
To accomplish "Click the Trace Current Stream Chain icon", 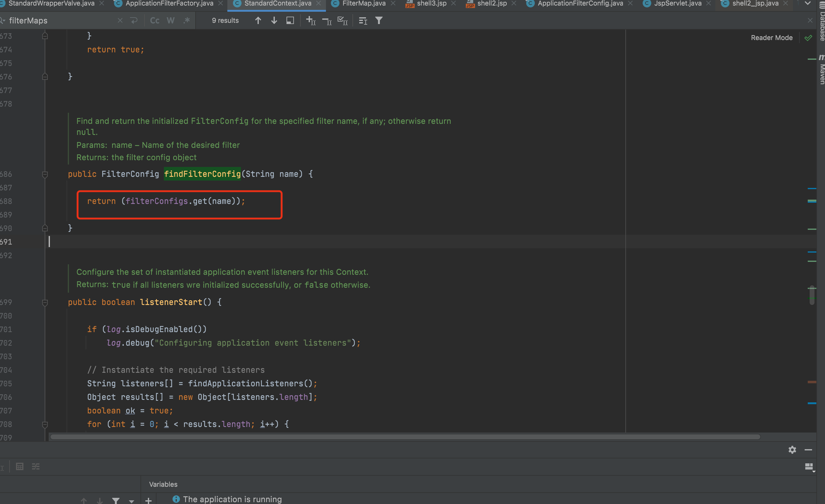I will (36, 466).
